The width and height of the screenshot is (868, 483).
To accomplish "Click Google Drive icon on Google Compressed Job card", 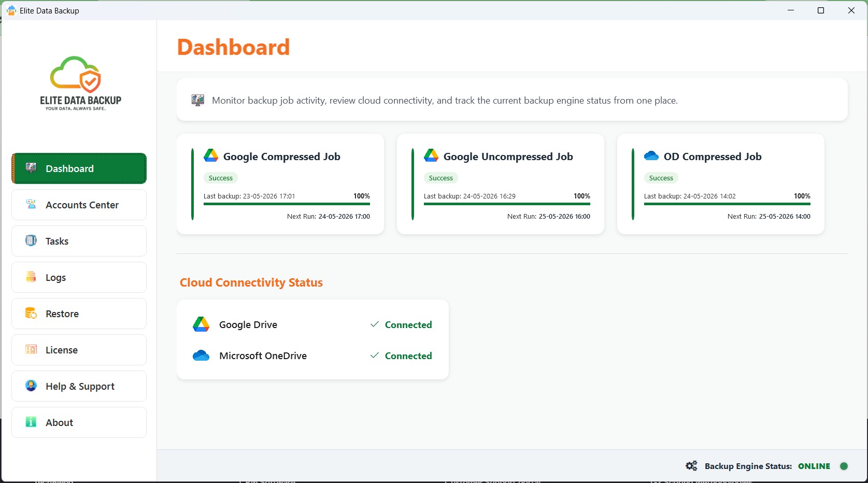I will (x=211, y=155).
